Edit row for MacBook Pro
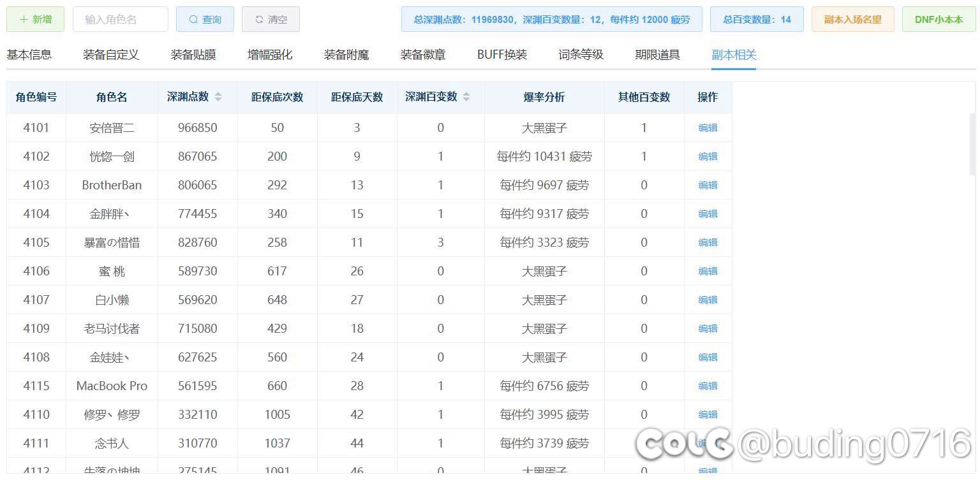The width and height of the screenshot is (980, 480). point(708,386)
